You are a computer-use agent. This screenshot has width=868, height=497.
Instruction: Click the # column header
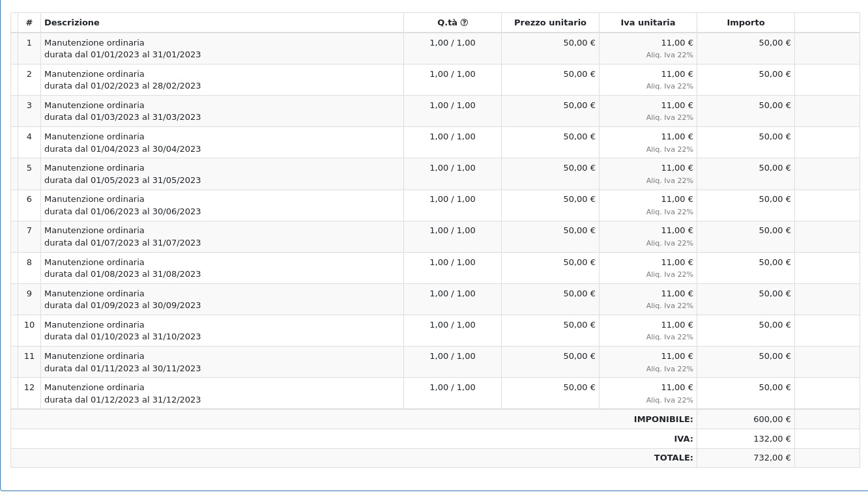[29, 23]
